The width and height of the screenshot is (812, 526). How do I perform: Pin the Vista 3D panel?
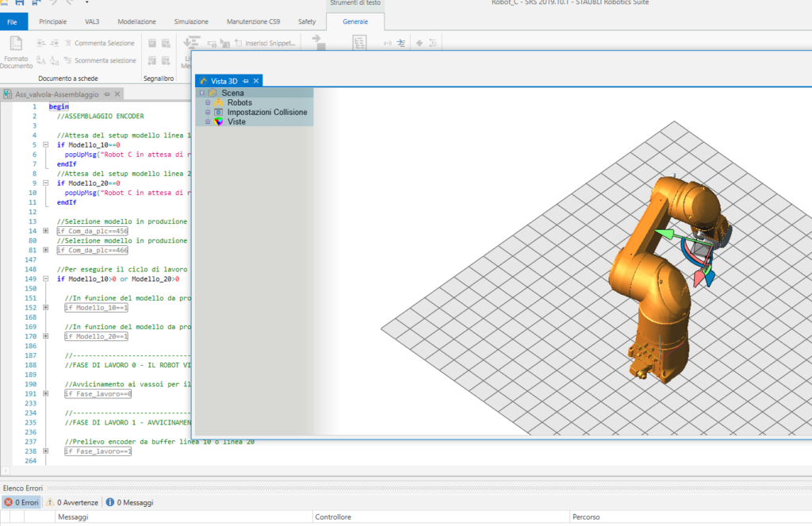[x=246, y=81]
